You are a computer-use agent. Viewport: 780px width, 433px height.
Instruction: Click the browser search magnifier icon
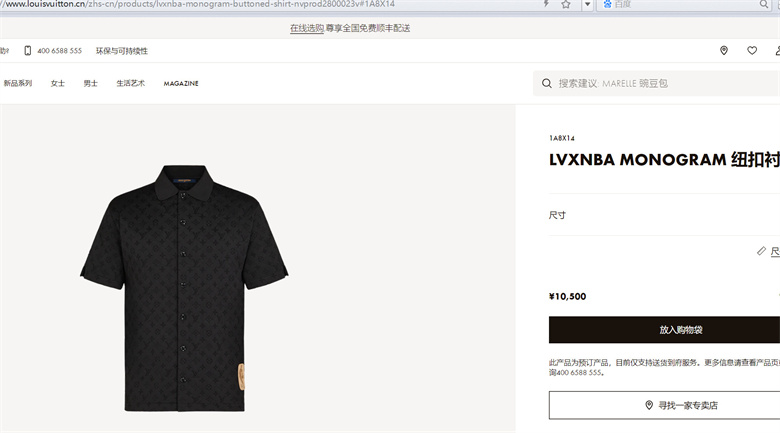[764, 4]
